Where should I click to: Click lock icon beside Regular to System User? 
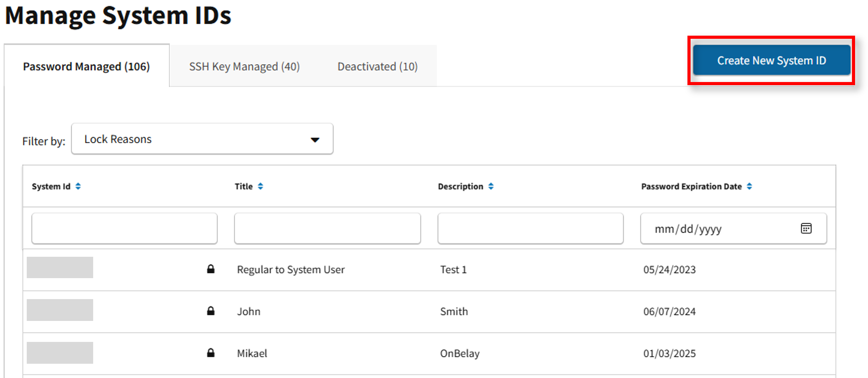(211, 269)
